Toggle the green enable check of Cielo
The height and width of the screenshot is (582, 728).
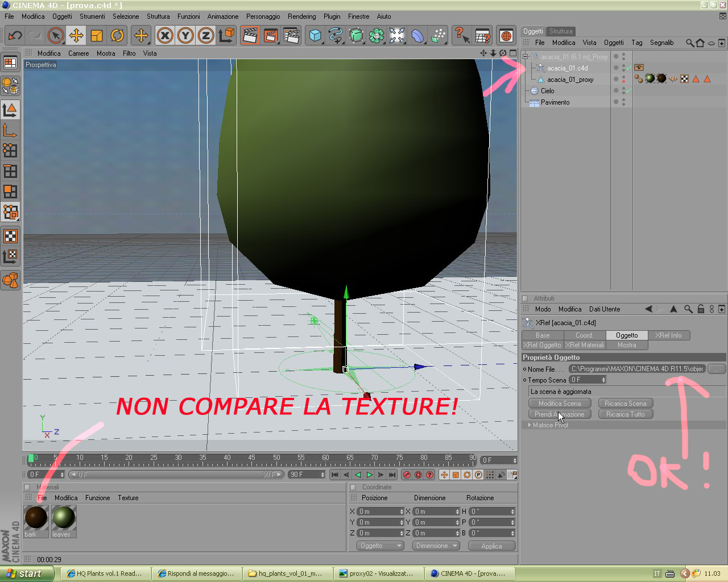click(x=628, y=91)
